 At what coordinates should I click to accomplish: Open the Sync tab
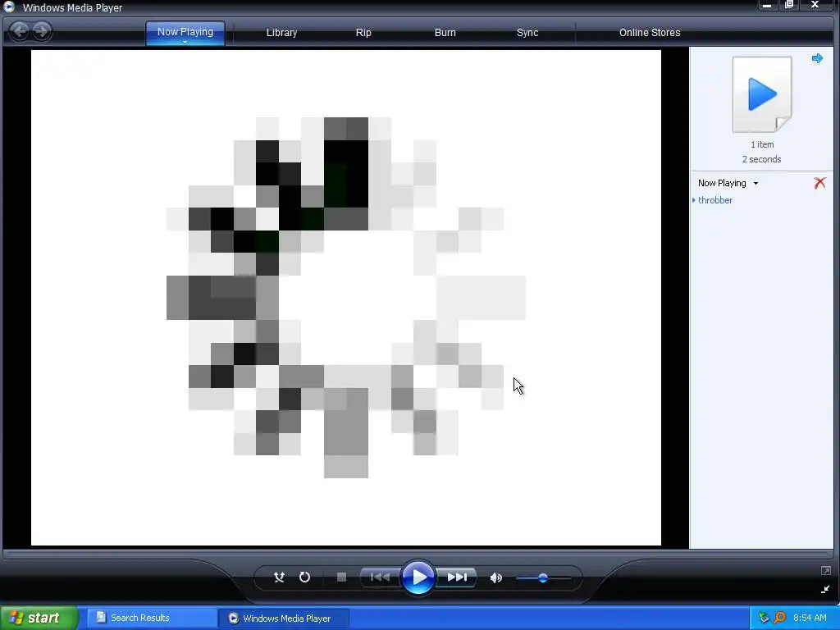[x=527, y=33]
